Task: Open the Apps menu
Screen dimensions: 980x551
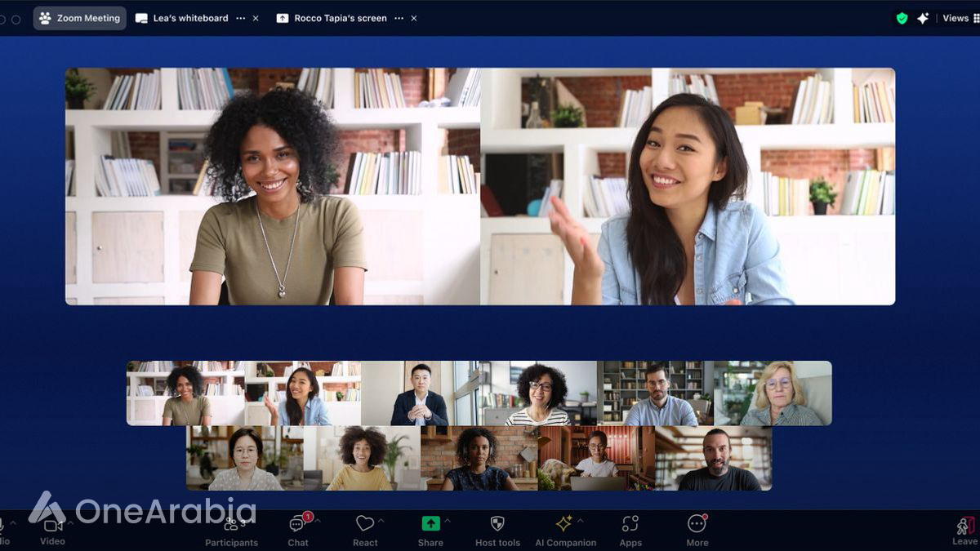Action: 630,523
